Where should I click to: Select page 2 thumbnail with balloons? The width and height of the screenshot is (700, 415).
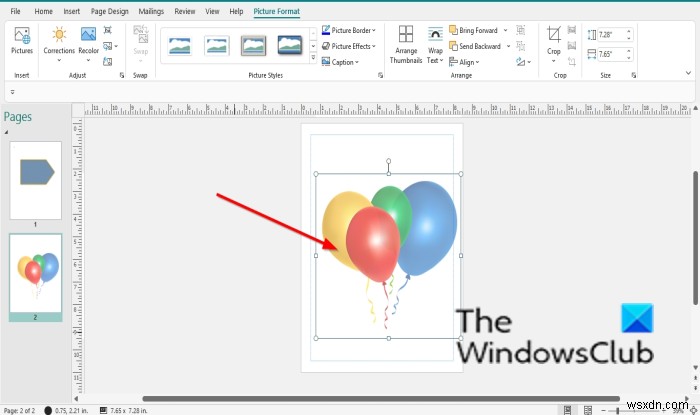click(x=35, y=273)
